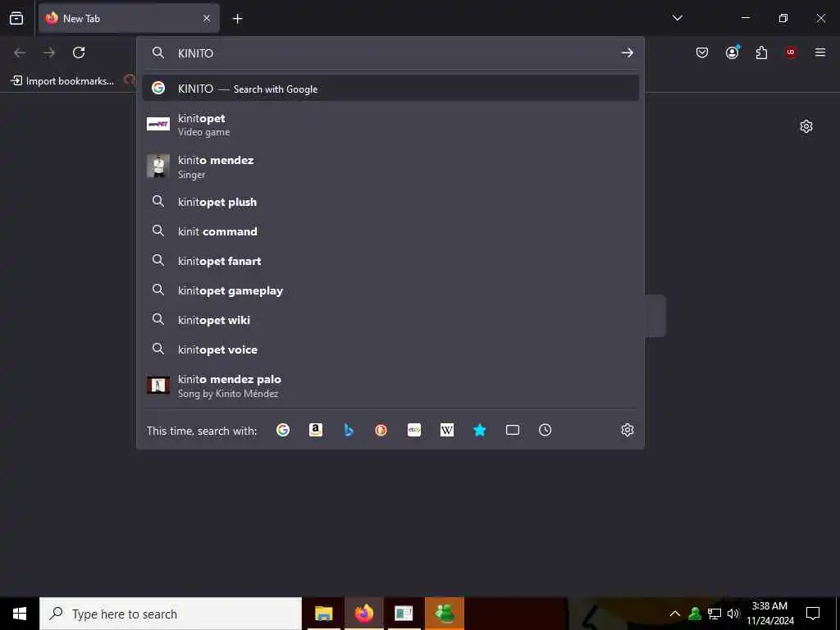The width and height of the screenshot is (840, 630).
Task: Search this time with Amazon
Action: [316, 430]
